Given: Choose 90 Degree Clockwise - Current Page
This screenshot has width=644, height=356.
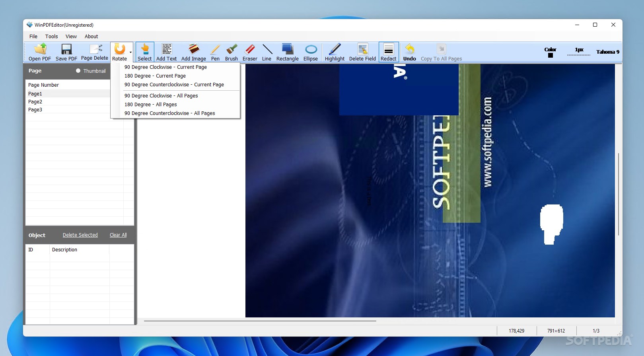Looking at the screenshot, I should pyautogui.click(x=175, y=67).
